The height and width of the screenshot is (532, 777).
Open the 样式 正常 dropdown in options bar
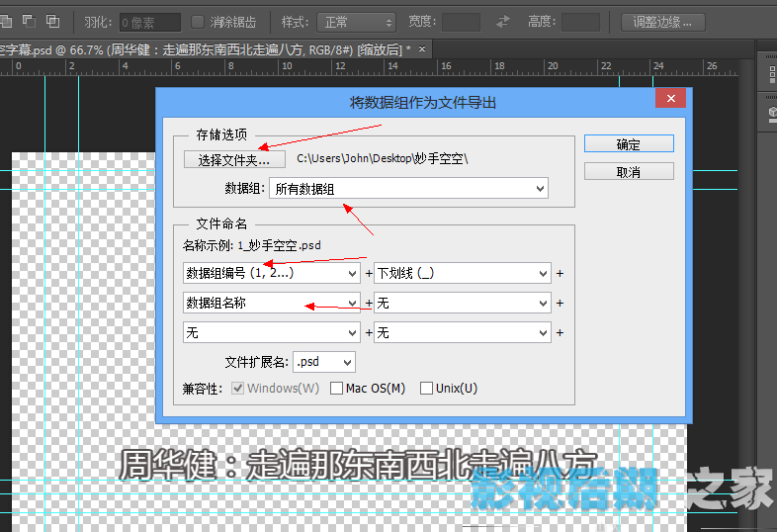coord(356,21)
